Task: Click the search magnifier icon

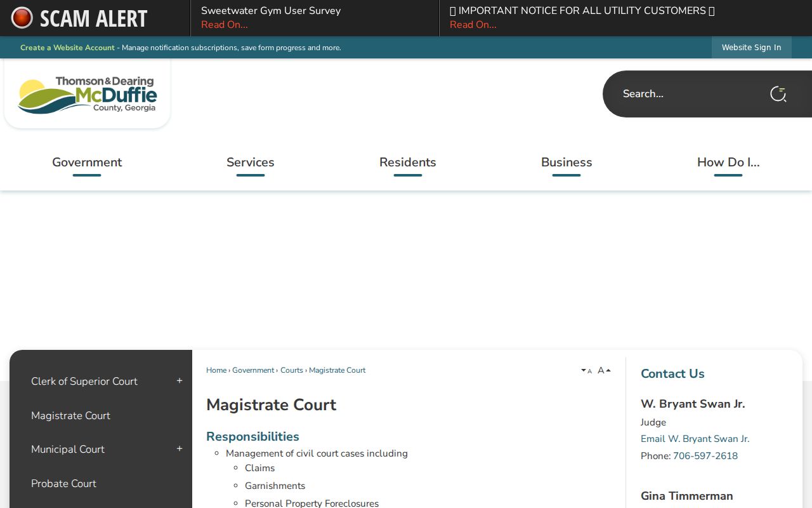Action: pyautogui.click(x=778, y=94)
